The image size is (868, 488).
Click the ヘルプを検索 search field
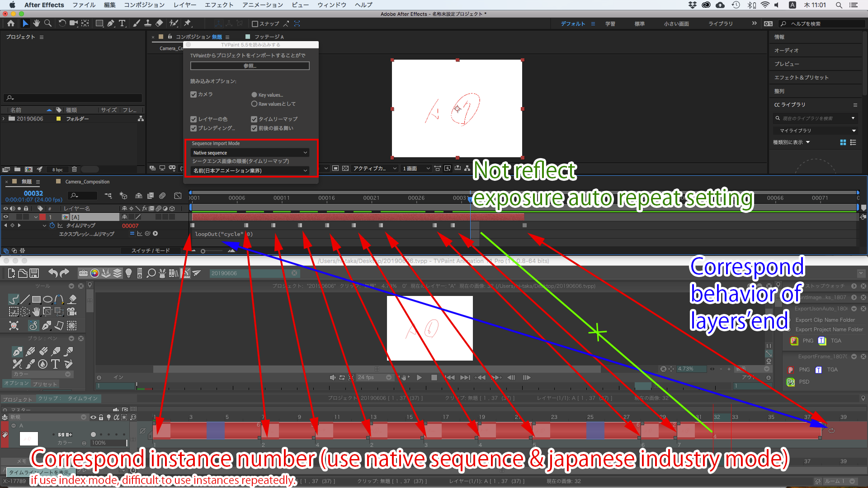(x=822, y=23)
